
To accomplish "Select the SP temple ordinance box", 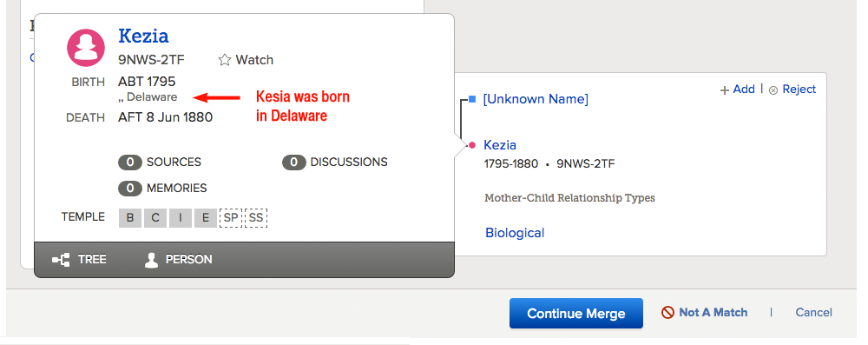I will (231, 218).
